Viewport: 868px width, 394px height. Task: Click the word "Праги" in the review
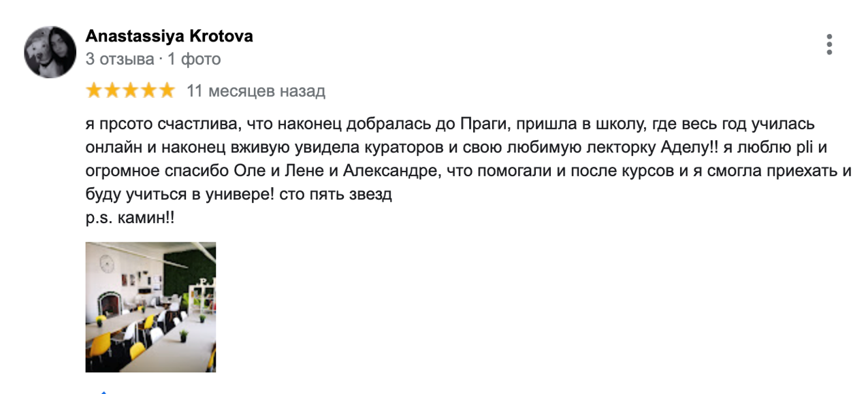click(x=483, y=125)
